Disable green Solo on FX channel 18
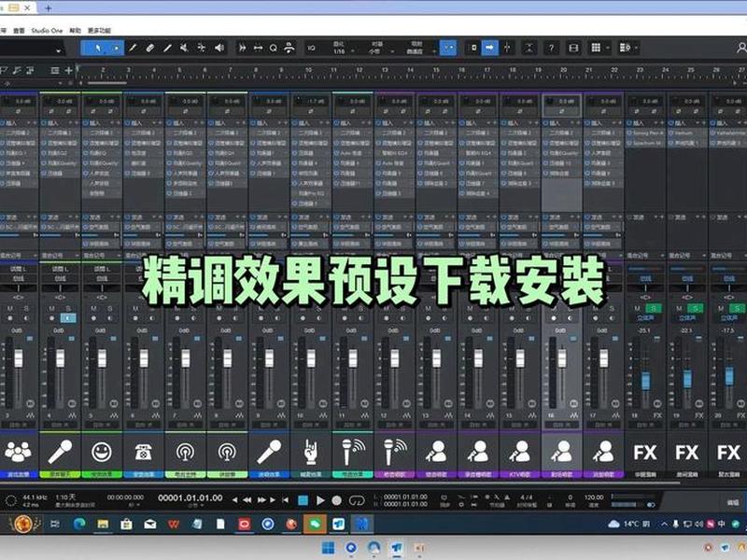The height and width of the screenshot is (560, 747). pos(653,309)
